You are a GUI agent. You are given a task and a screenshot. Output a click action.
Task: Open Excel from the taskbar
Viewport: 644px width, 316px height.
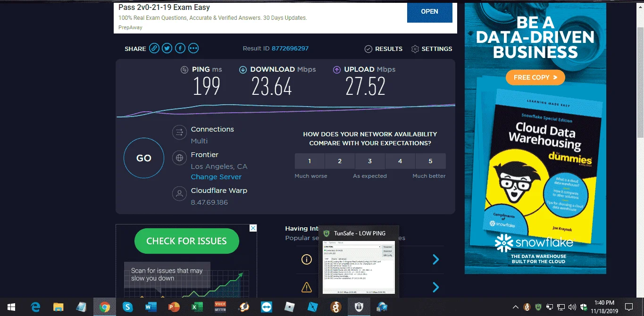tap(197, 307)
